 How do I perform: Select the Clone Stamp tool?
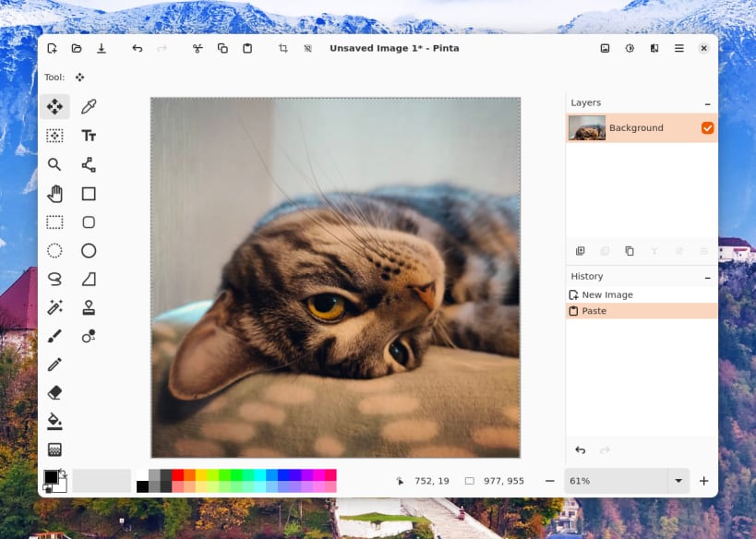(89, 307)
